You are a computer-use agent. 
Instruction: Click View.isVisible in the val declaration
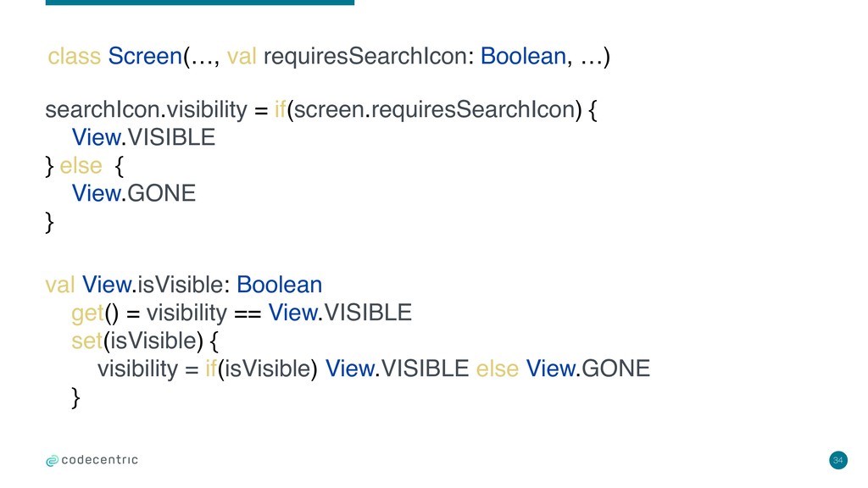[x=153, y=285]
